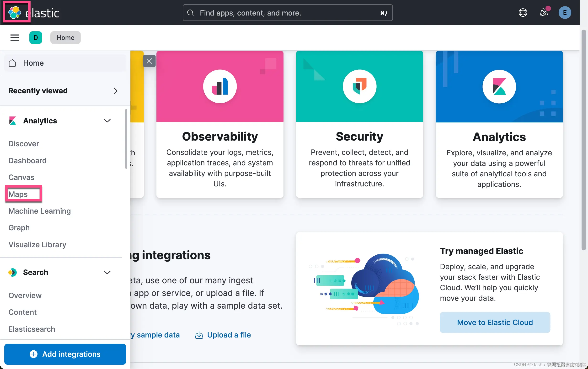The height and width of the screenshot is (369, 588).
Task: Expand the Recently viewed list
Action: coord(115,91)
